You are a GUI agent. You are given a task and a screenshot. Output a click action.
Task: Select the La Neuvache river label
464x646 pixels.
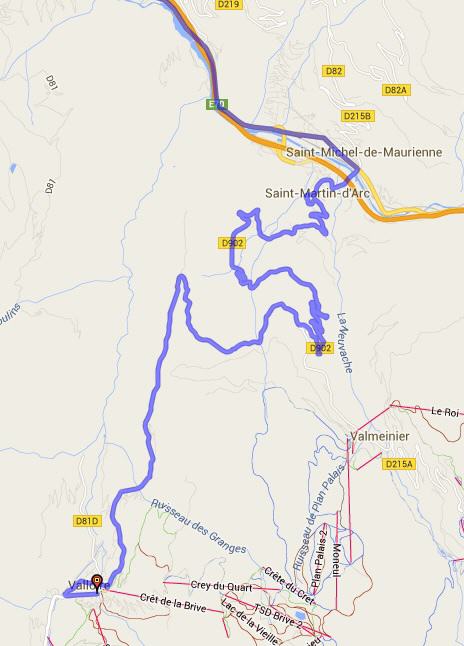tap(344, 342)
